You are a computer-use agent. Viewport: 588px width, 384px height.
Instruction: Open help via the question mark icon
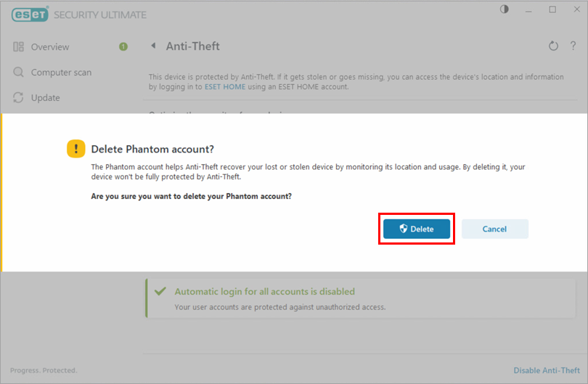click(572, 46)
